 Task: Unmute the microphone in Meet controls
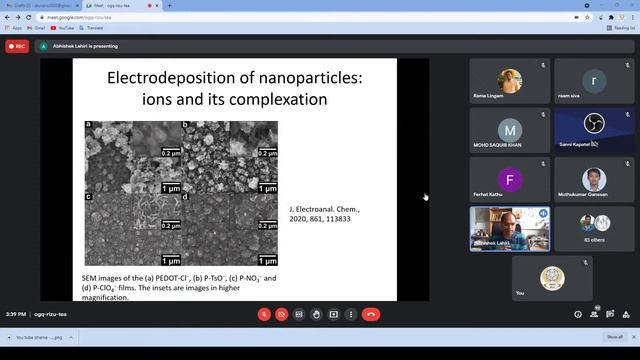tap(264, 314)
